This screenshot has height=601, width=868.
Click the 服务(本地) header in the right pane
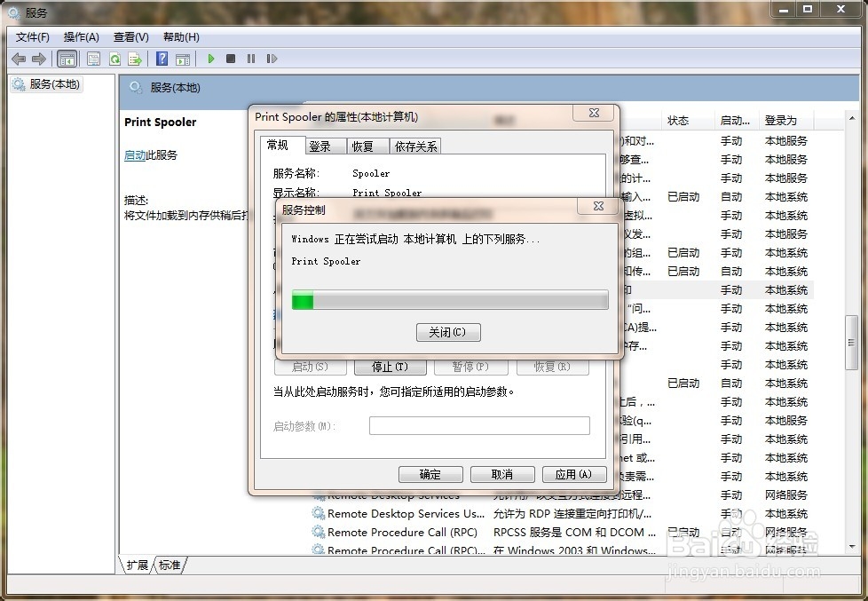(x=175, y=88)
